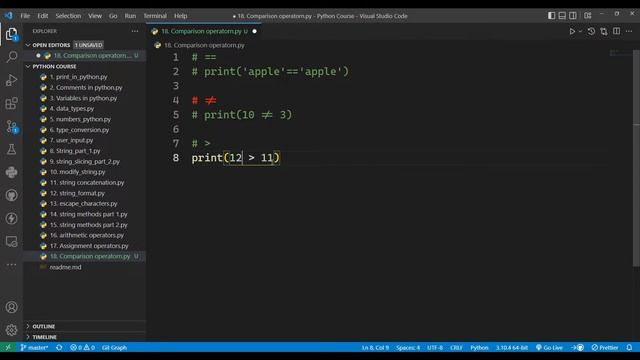
Task: Collapse the Python Course folder section
Action: 54,66
